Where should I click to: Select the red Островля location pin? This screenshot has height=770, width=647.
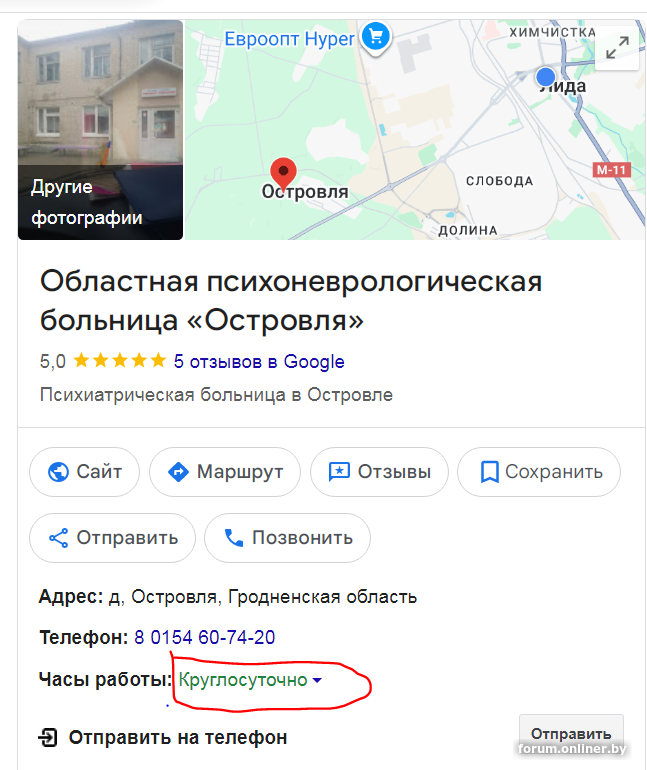(283, 174)
